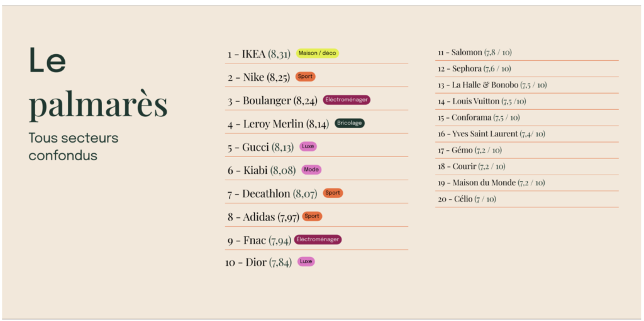Click the 'Le palmarès' heading
The width and height of the screenshot is (644, 321).
coord(97,84)
